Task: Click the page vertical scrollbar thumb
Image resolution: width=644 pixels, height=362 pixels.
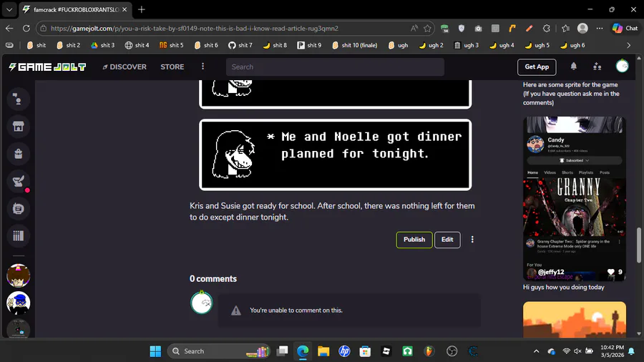Action: (x=639, y=245)
